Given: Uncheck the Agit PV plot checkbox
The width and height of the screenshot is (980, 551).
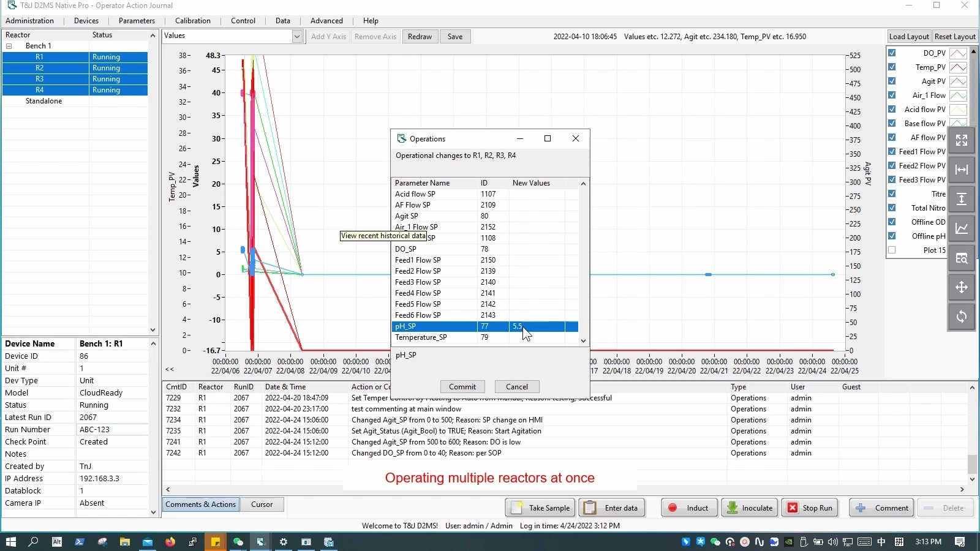Looking at the screenshot, I should pyautogui.click(x=892, y=81).
